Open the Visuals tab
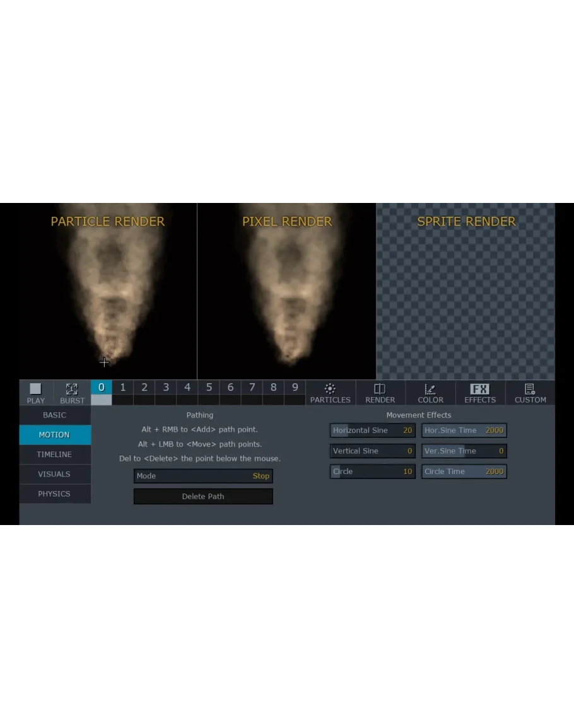The width and height of the screenshot is (574, 728). click(x=54, y=474)
